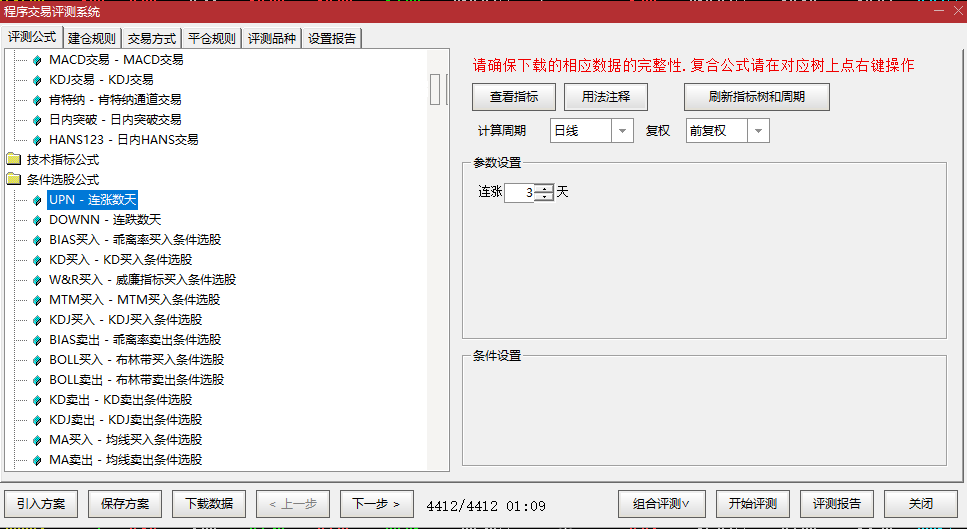This screenshot has width=967, height=529.
Task: Expand the 组合评测 dropdown button
Action: tap(661, 504)
